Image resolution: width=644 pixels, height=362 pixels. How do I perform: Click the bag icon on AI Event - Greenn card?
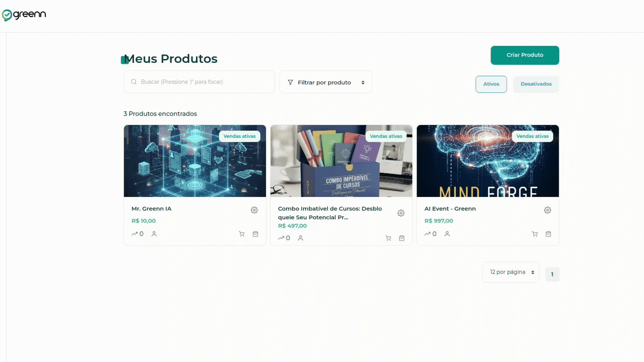(x=549, y=234)
